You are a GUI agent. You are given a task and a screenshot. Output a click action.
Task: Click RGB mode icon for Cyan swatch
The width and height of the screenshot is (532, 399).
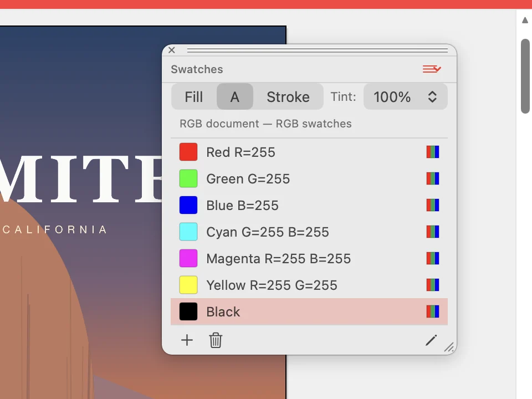pos(433,232)
